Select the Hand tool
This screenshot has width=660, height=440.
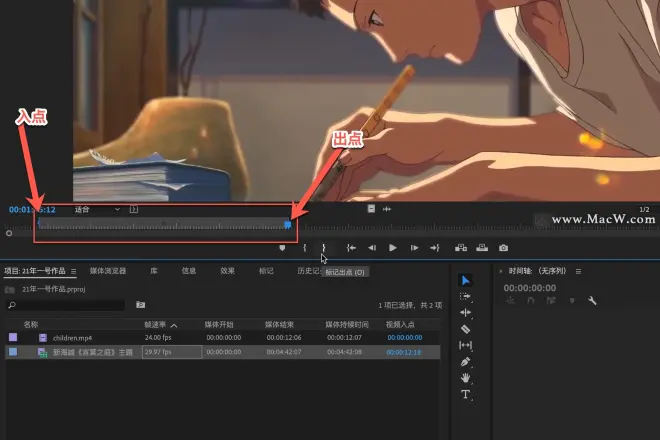(x=465, y=378)
